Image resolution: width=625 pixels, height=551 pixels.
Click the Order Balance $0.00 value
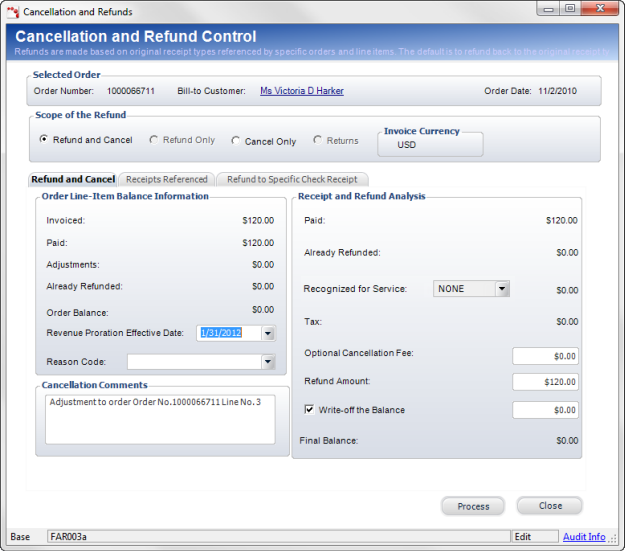click(263, 310)
